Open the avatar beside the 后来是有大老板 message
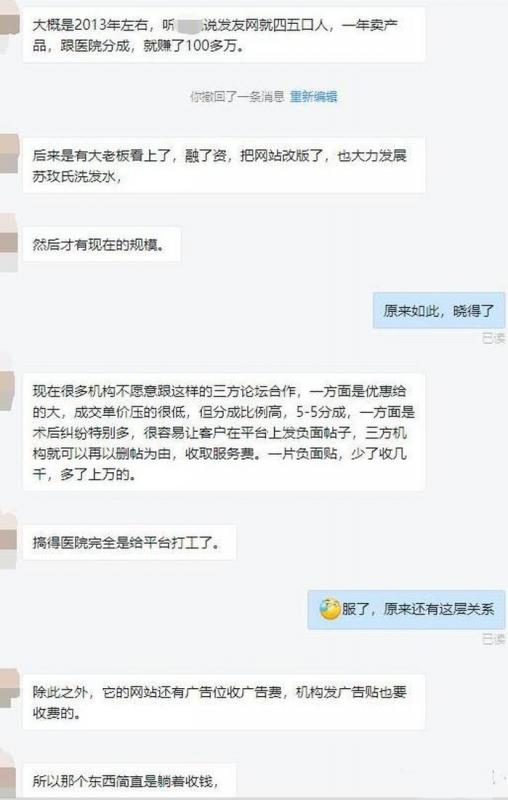508x800 pixels. tap(9, 154)
